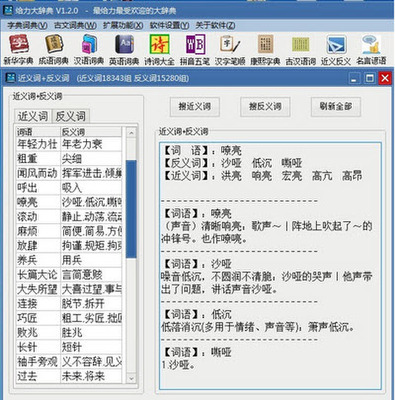This screenshot has width=395, height=400.
Task: Click the app icon in main title bar
Action: point(7,11)
